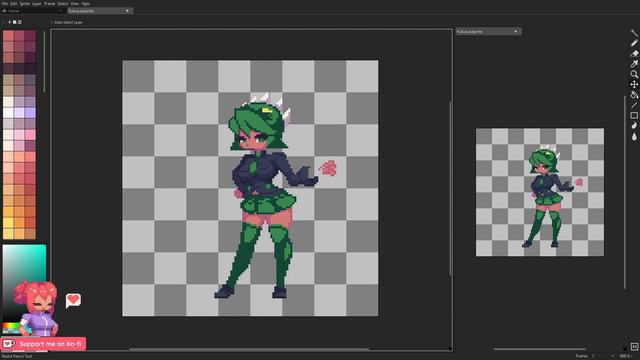Select the Paint Bucket tool
Image resolution: width=640 pixels, height=360 pixels.
tap(634, 95)
